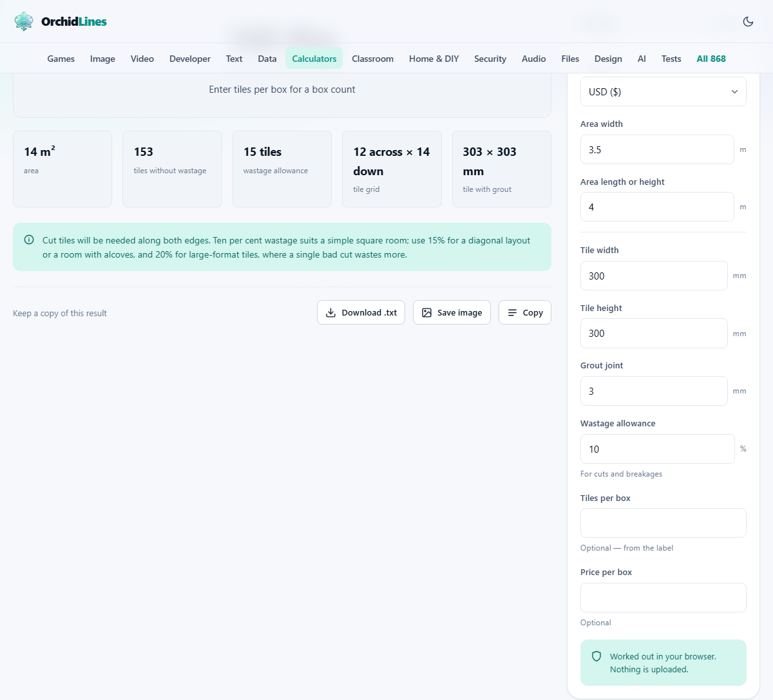This screenshot has width=773, height=700.
Task: Click the Wastage allowance percentage field
Action: click(x=657, y=449)
